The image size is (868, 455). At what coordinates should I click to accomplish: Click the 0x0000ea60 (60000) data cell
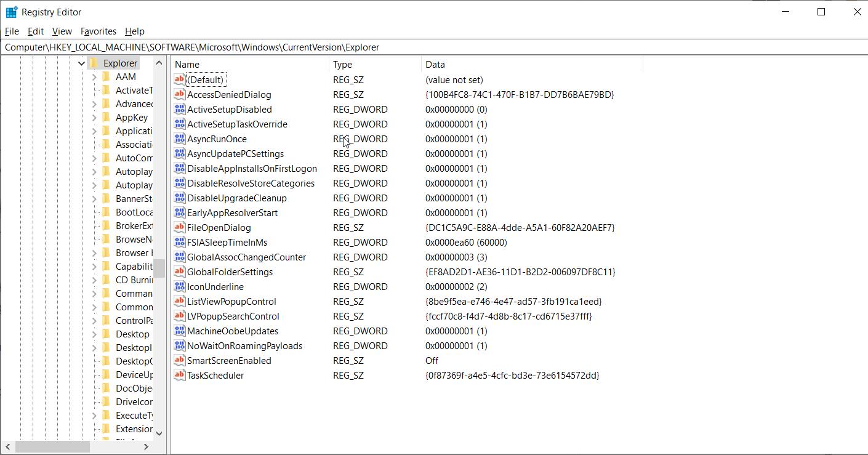466,242
